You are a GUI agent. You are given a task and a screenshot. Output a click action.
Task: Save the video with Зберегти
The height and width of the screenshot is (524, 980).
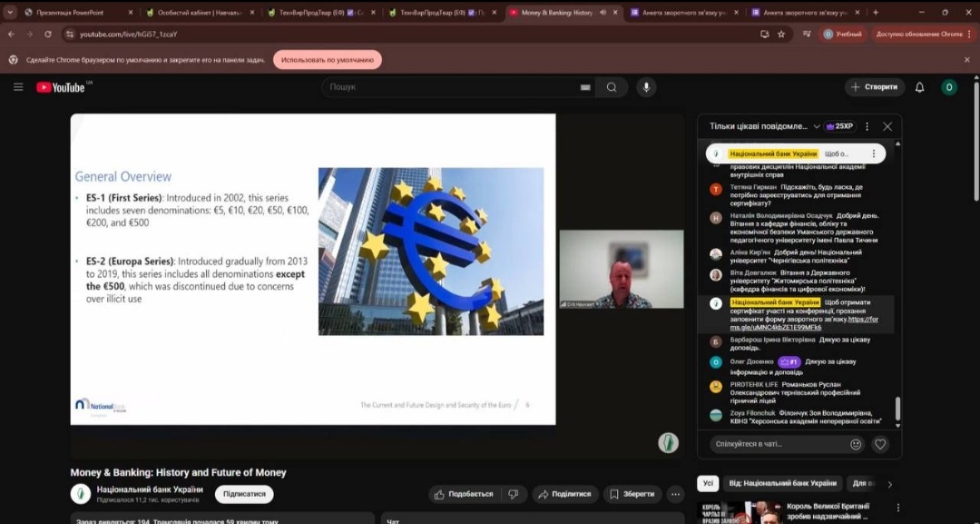[632, 495]
